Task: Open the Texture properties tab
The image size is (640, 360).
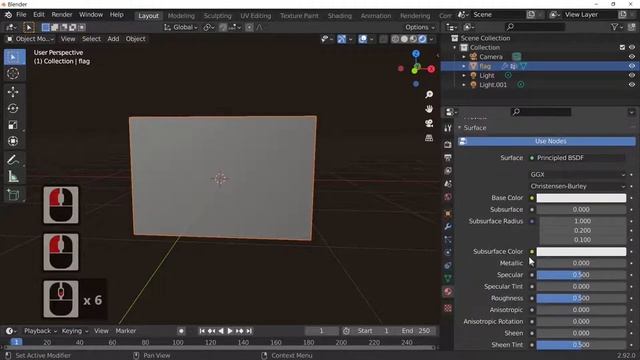Action: (x=448, y=308)
